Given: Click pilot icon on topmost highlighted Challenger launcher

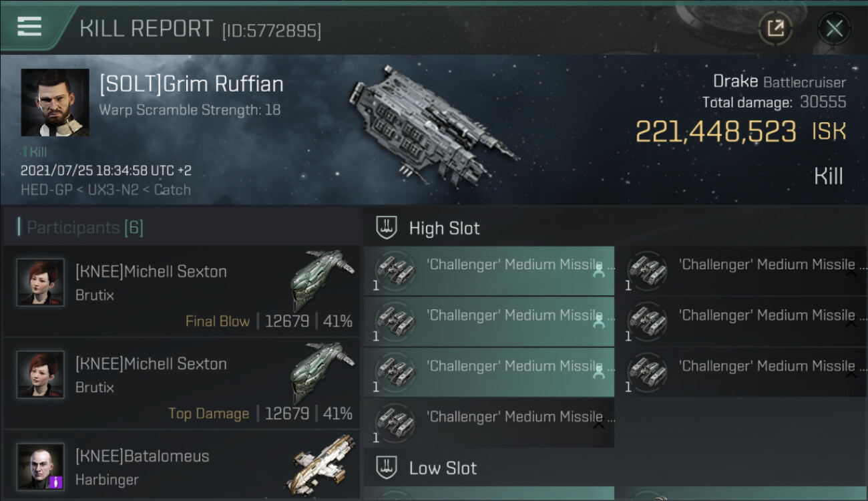Looking at the screenshot, I should coord(599,271).
